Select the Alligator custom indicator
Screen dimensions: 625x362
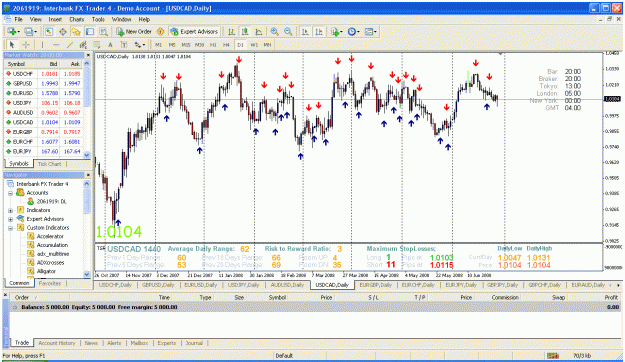pyautogui.click(x=46, y=271)
